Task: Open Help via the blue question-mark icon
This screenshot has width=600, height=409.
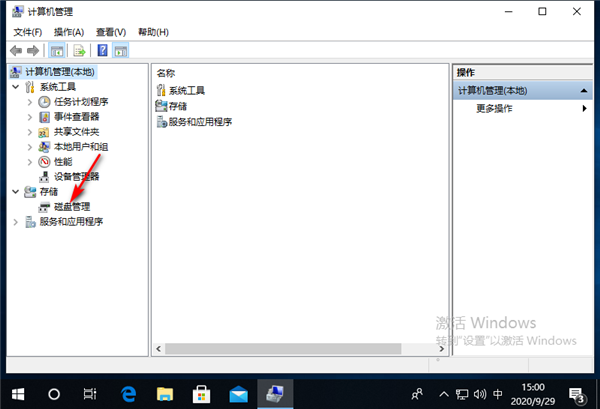Action: [102, 51]
